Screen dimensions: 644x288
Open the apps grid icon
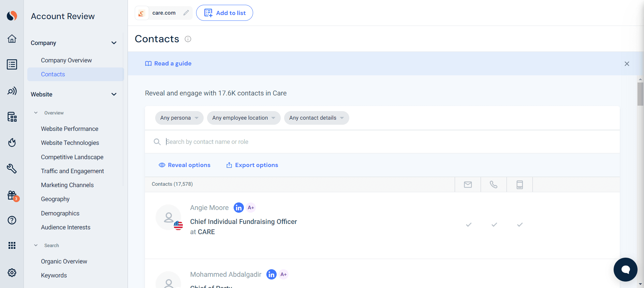(12, 245)
